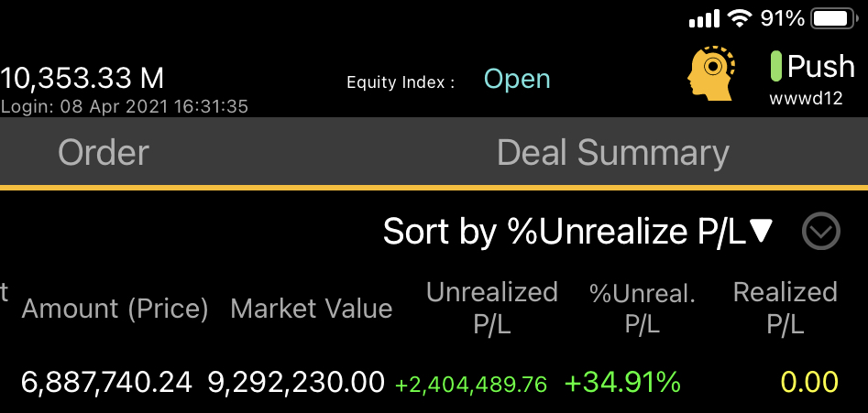
Task: Select the %Unreal. P/L column header
Action: (x=643, y=309)
